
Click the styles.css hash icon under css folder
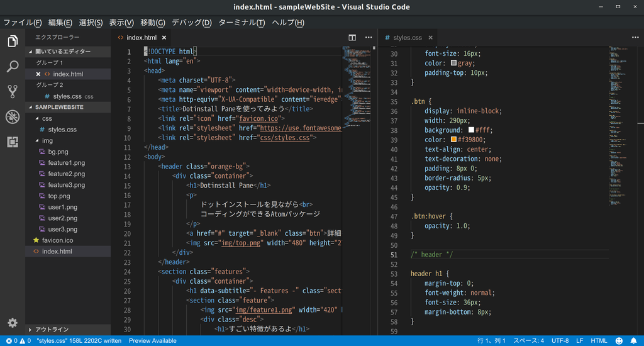point(42,130)
